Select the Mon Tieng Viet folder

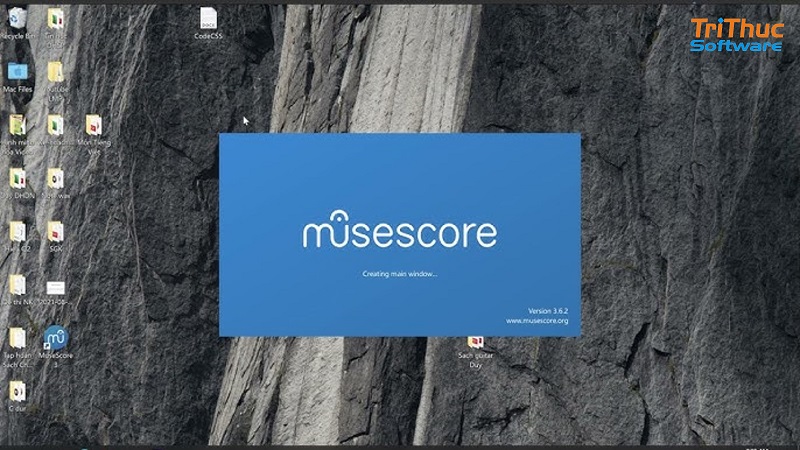(x=94, y=126)
